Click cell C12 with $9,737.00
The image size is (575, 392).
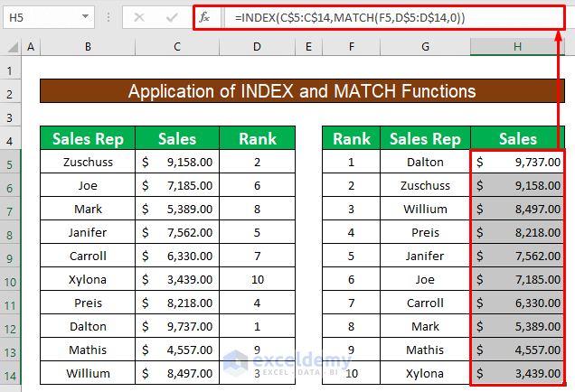pyautogui.click(x=177, y=326)
